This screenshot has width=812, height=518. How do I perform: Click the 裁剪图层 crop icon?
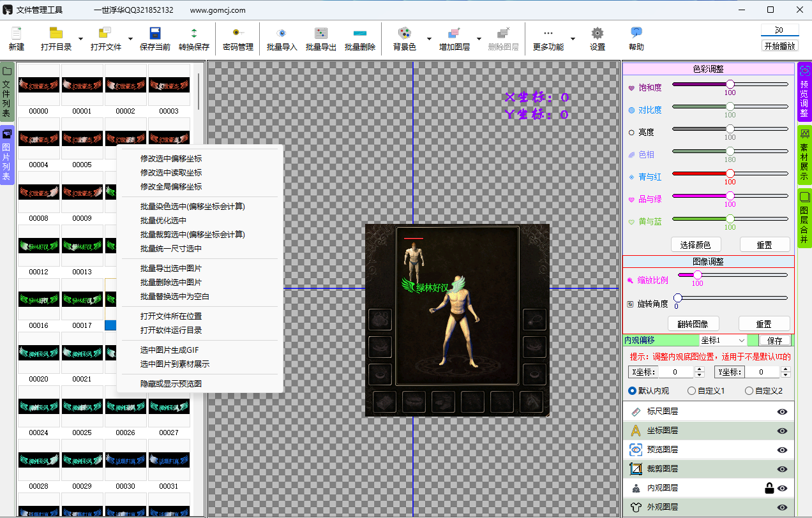tap(636, 469)
